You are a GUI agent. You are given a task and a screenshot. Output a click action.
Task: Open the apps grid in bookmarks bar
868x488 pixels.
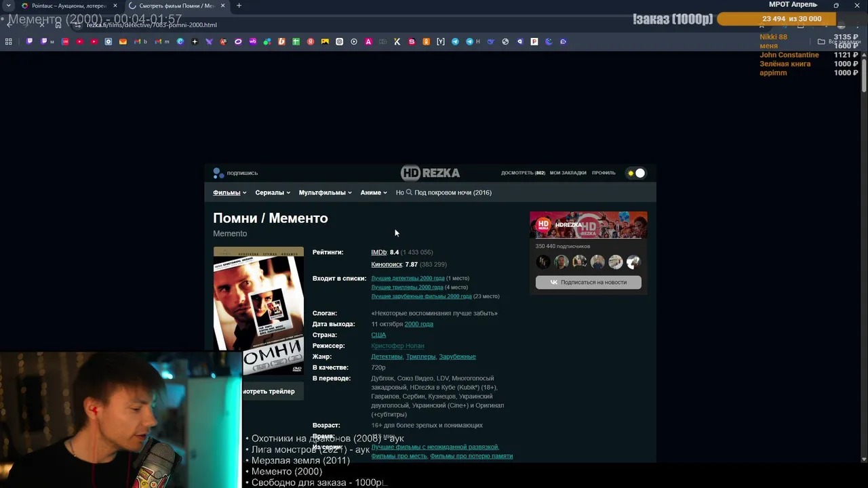tap(8, 41)
